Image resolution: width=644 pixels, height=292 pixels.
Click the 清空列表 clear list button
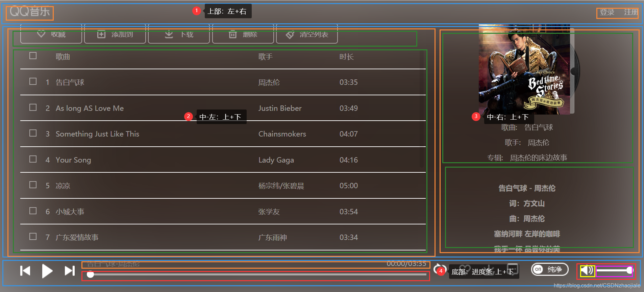[307, 34]
